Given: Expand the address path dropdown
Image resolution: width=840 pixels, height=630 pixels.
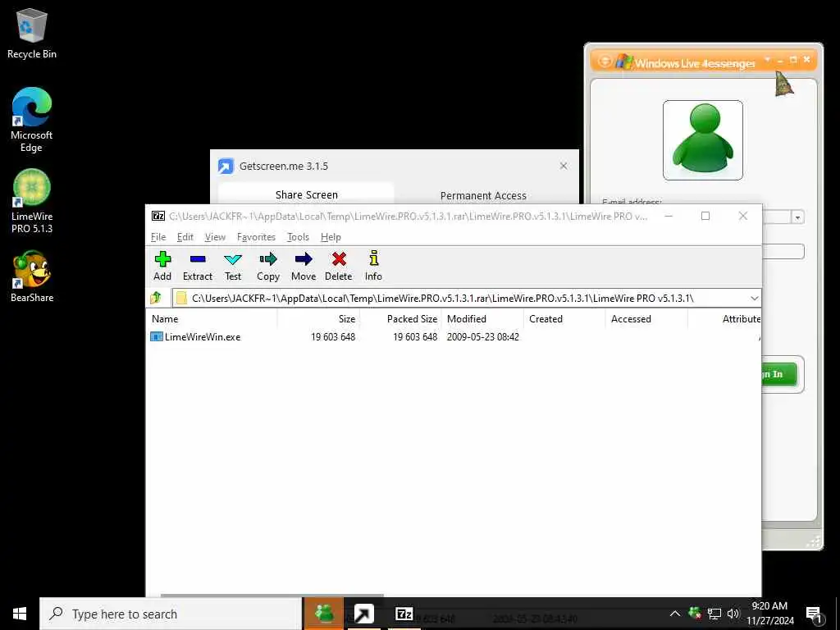Looking at the screenshot, I should 755,298.
